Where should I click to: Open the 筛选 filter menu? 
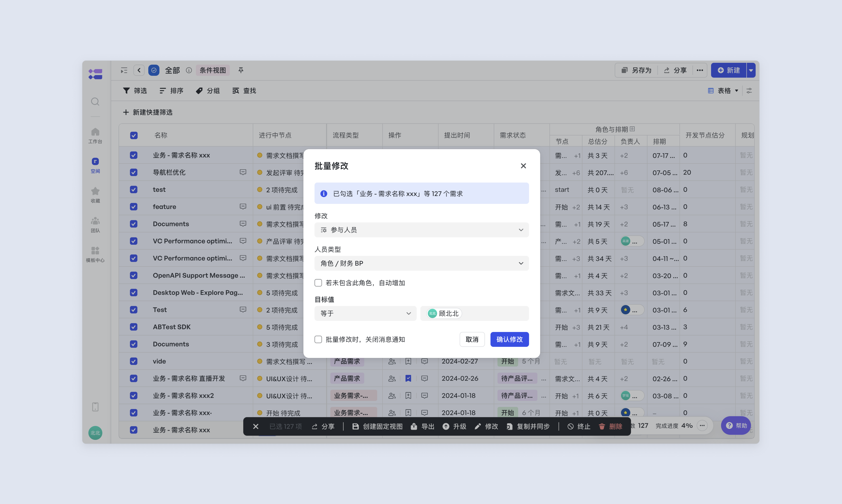click(135, 91)
